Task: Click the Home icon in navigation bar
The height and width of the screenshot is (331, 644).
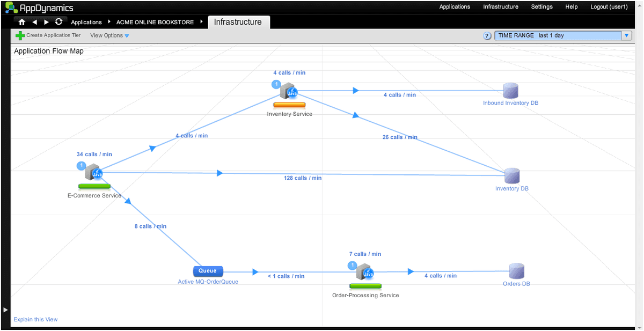Action: pyautogui.click(x=22, y=22)
